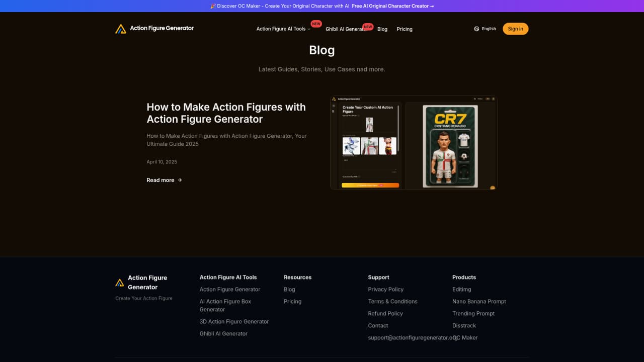The height and width of the screenshot is (362, 644).
Task: Click the footer brand name Action Figure Generator
Action: click(147, 283)
